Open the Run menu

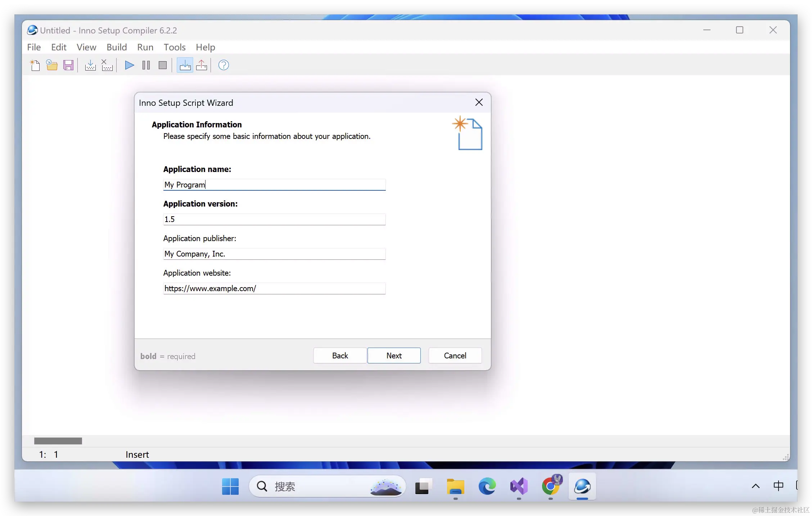pyautogui.click(x=145, y=47)
